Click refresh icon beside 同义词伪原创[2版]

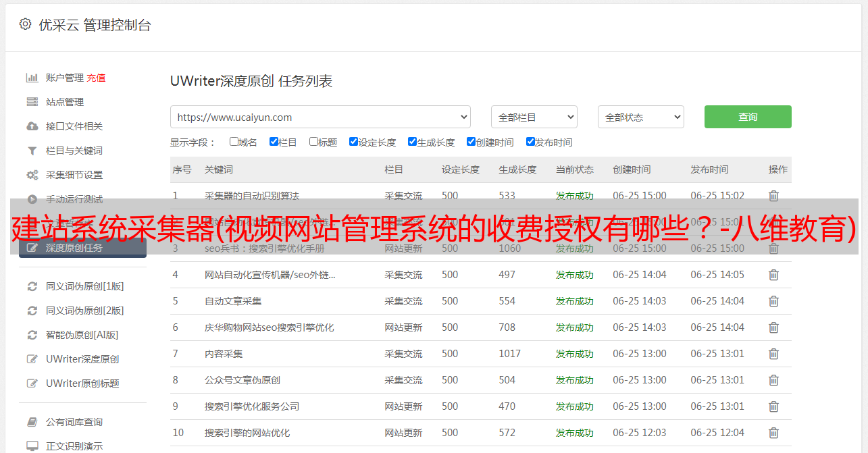pyautogui.click(x=32, y=311)
